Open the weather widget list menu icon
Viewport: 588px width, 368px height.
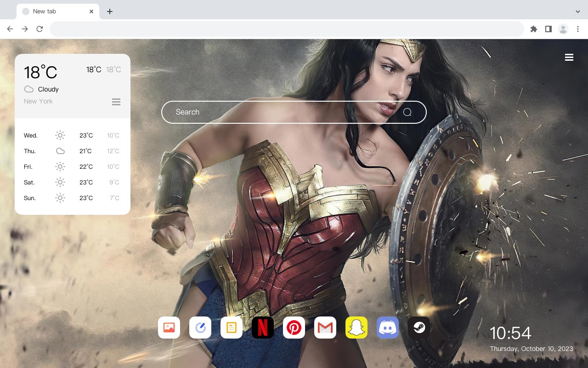coord(116,102)
